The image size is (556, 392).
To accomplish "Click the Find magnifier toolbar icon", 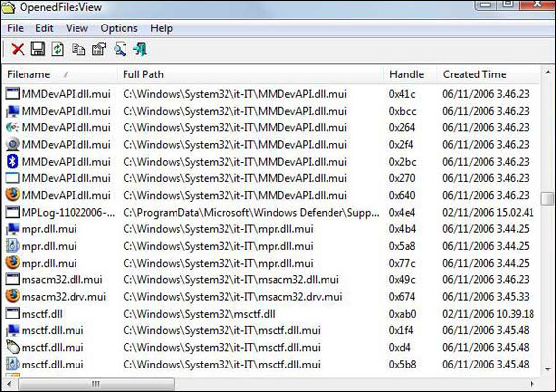I will pos(121,49).
